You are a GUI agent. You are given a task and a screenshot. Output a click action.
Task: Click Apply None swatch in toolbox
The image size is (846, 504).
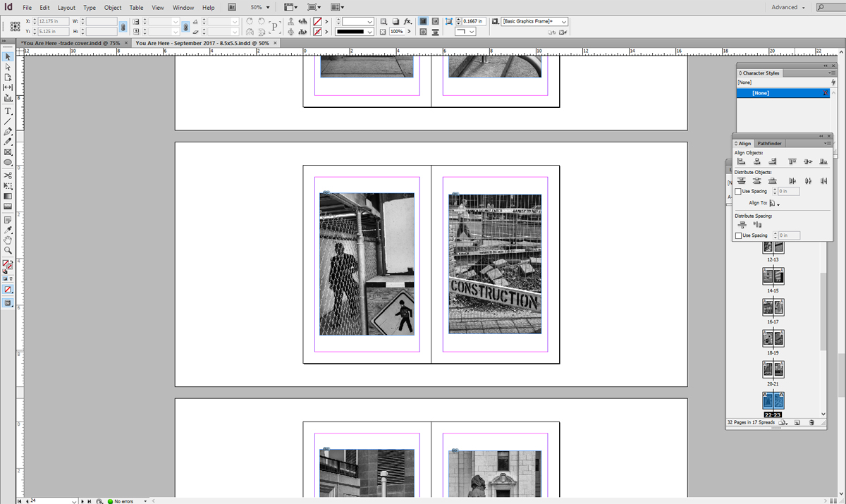pyautogui.click(x=8, y=290)
